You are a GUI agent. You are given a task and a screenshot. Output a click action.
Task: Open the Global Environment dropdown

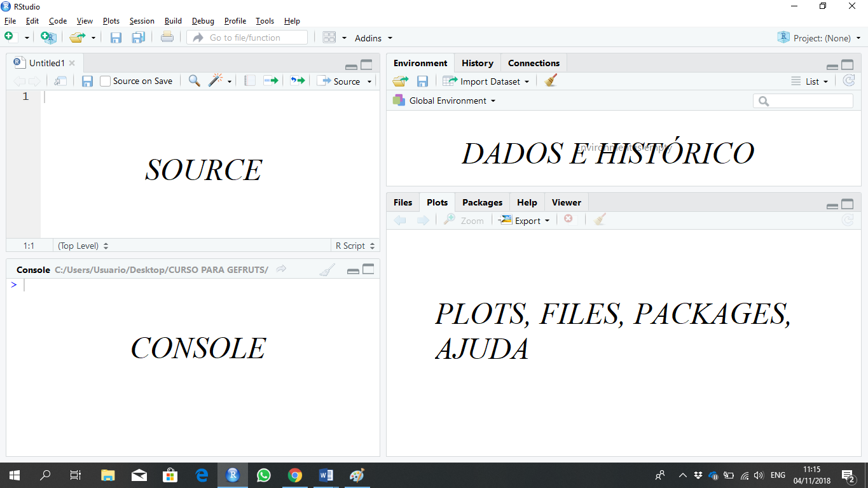pyautogui.click(x=444, y=101)
